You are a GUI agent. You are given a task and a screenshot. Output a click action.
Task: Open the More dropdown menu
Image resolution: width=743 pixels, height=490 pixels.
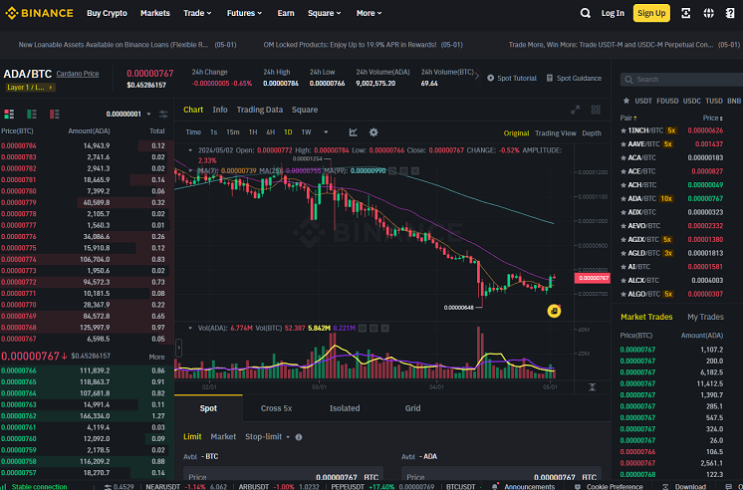(x=369, y=13)
